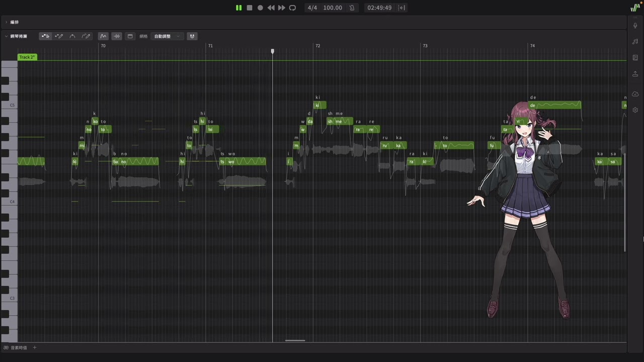
Task: Toggle follow-playhead auto-scroll icon
Action: click(x=401, y=8)
